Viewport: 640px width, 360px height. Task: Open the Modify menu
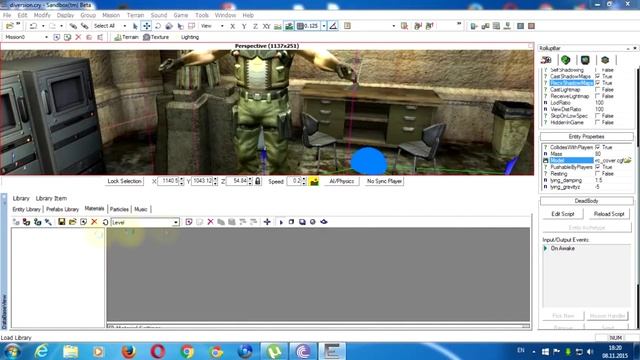[x=42, y=15]
